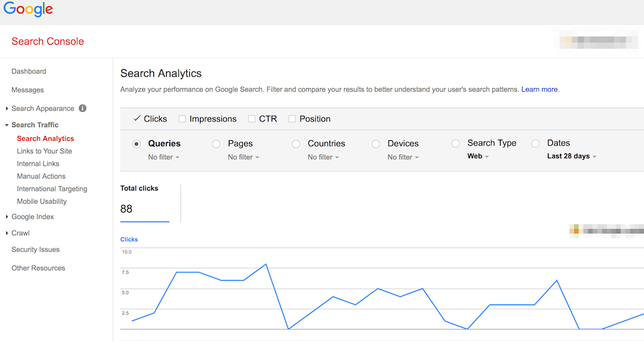644x341 pixels.
Task: Select the Dates radio button
Action: click(x=535, y=143)
